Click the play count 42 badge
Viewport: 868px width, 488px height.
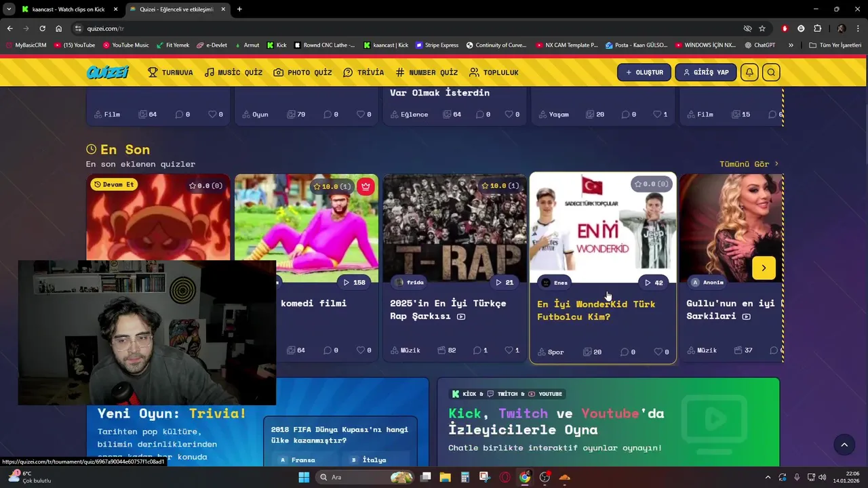point(654,283)
